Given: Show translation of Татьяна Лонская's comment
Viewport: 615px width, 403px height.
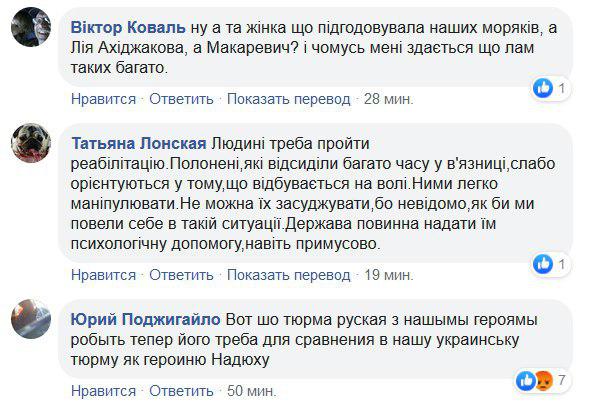Looking at the screenshot, I should pyautogui.click(x=287, y=273).
